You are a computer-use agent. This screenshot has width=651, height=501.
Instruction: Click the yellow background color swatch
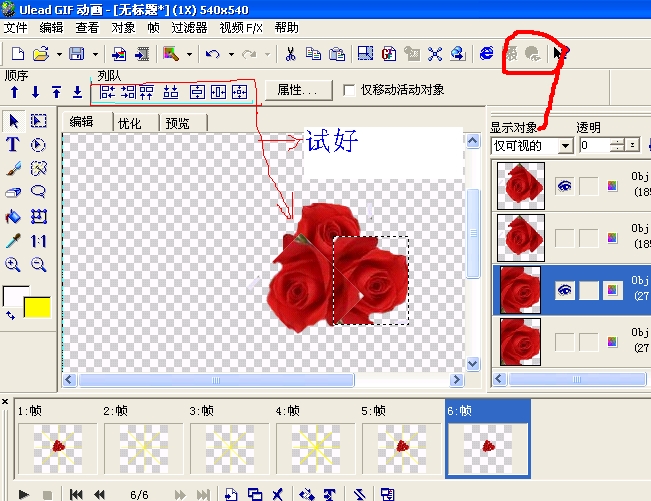(39, 307)
